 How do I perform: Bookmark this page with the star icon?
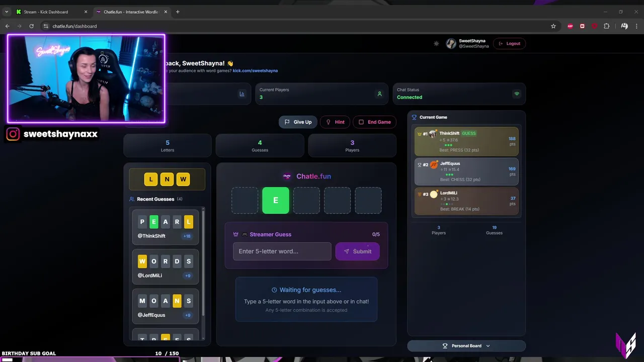553,26
